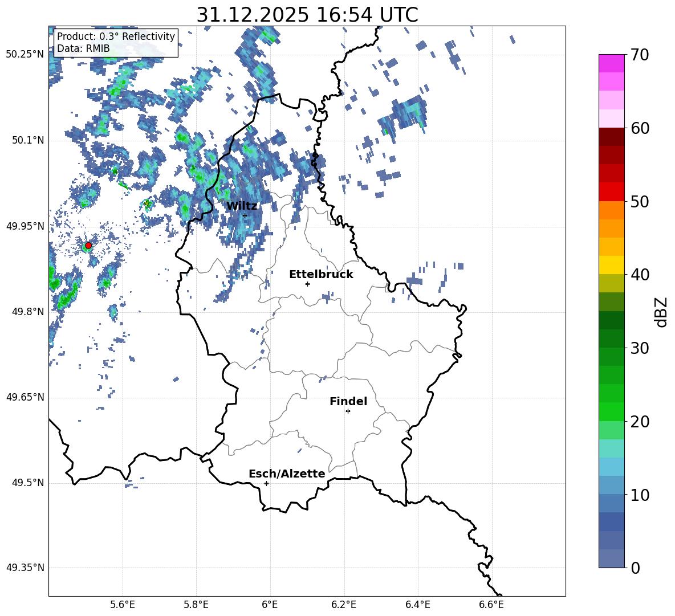The image size is (675, 616).
Task: Pick the yellow colorbar swatch above 40
Action: click(x=612, y=265)
